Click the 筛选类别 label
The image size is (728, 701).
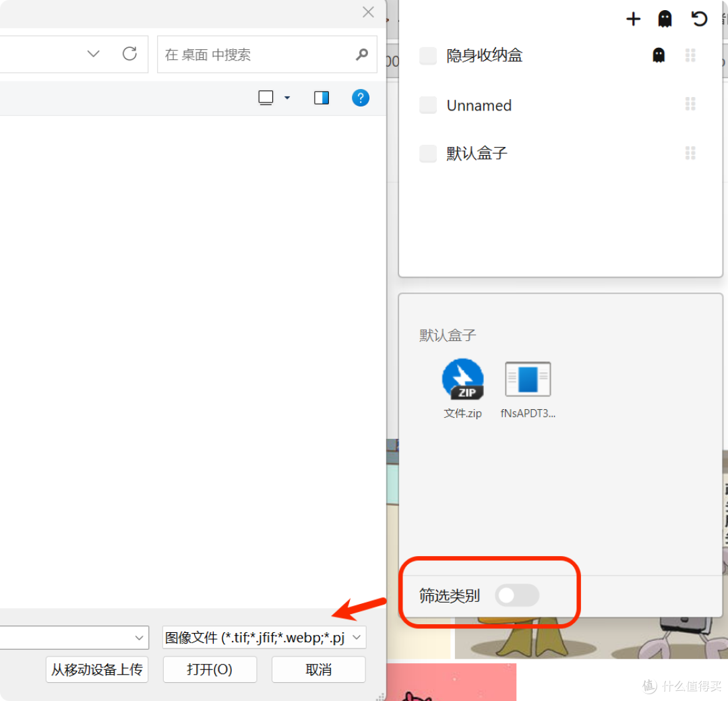(449, 596)
